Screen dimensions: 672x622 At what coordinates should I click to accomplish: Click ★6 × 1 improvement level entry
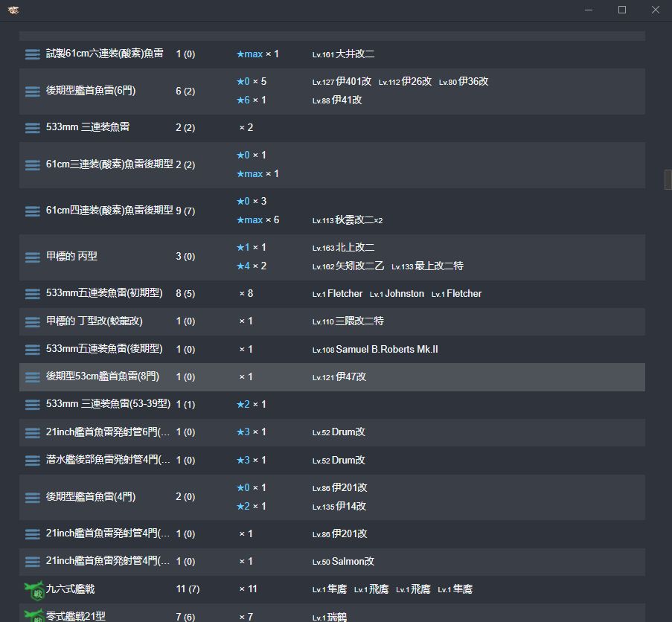click(251, 100)
